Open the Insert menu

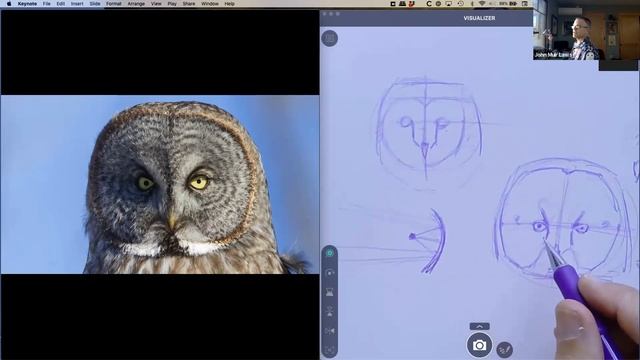pyautogui.click(x=77, y=4)
